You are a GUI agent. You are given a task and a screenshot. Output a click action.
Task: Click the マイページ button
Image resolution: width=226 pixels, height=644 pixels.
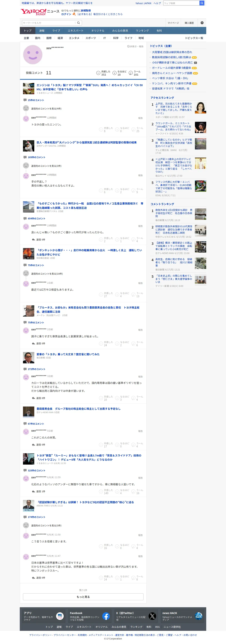click(x=173, y=23)
